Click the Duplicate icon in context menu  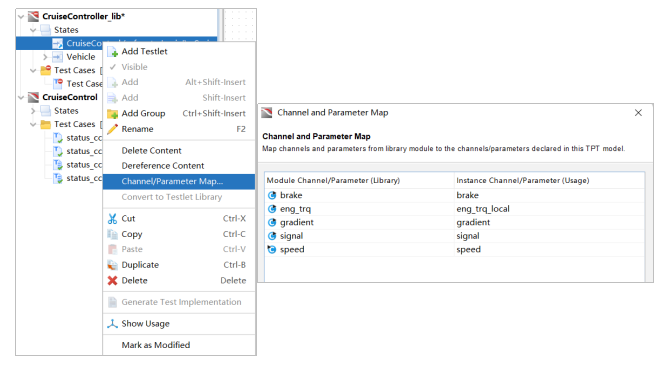[112, 265]
